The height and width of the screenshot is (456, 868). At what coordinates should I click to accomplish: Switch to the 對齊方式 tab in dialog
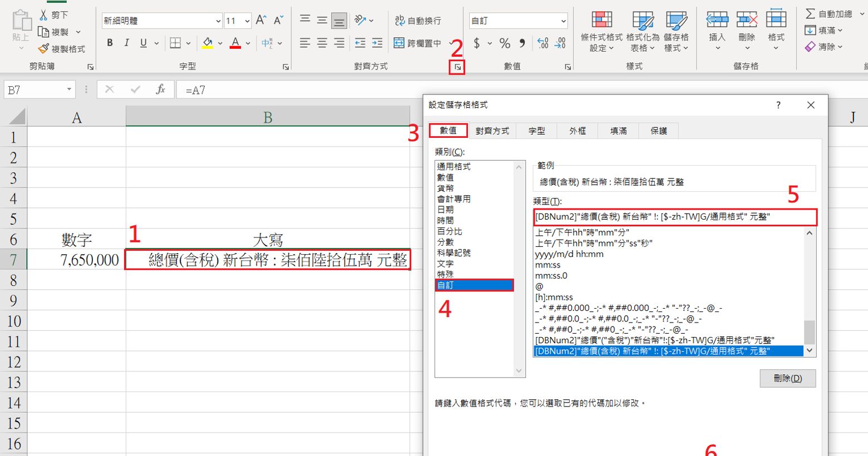(x=492, y=131)
